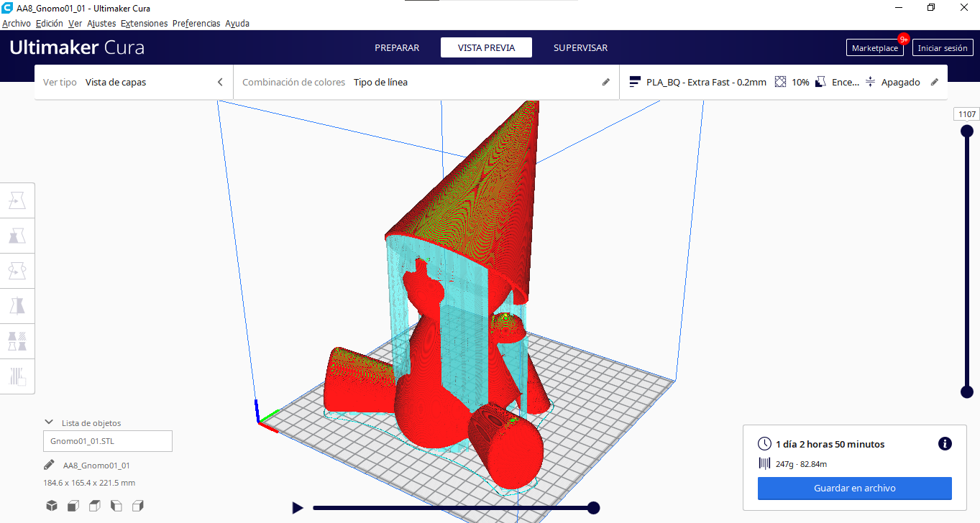Switch to 3D perspective view icon

point(52,506)
